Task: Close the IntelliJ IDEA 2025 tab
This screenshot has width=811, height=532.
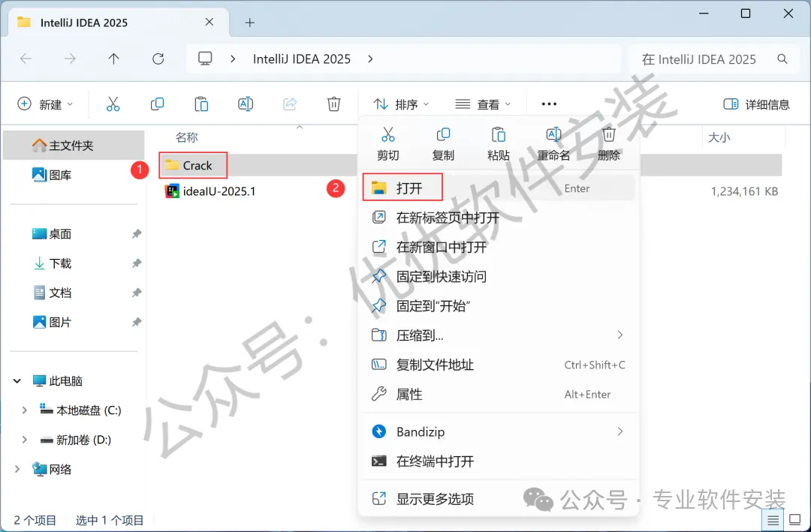Action: [210, 22]
